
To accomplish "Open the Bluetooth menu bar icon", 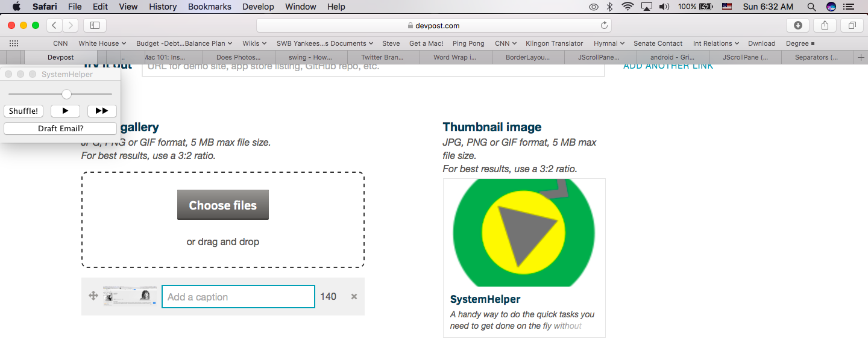I will click(x=609, y=7).
